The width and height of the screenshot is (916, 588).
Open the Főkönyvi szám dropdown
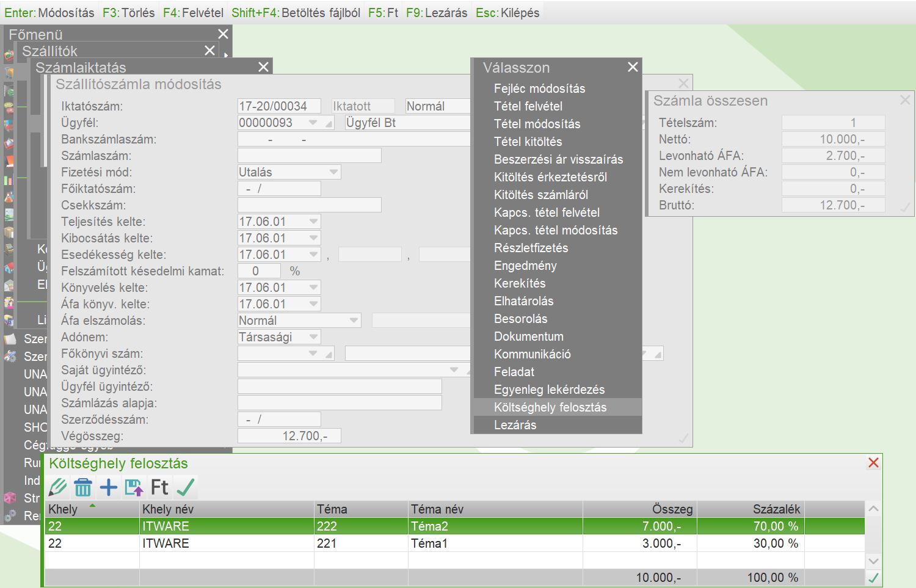(313, 354)
